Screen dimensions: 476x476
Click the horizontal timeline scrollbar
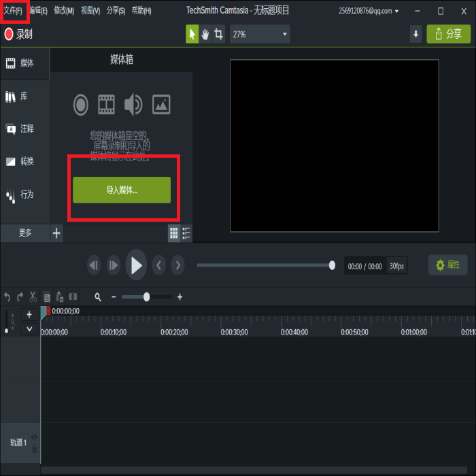pyautogui.click(x=254, y=470)
